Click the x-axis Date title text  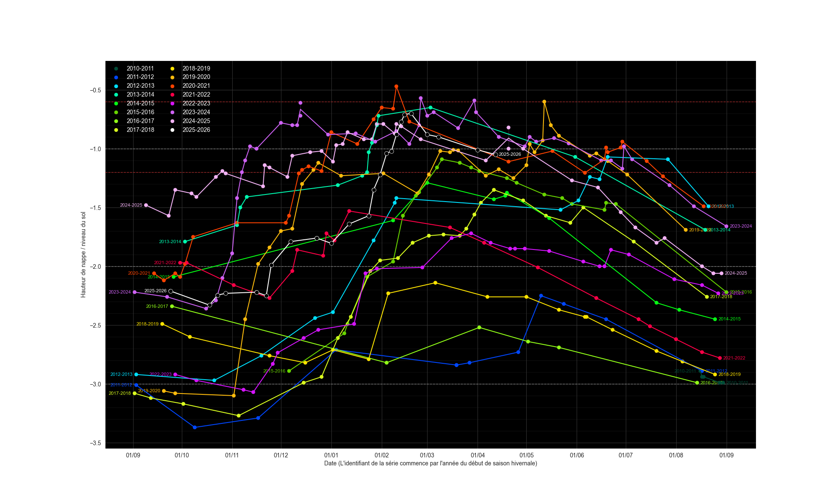[x=430, y=463]
